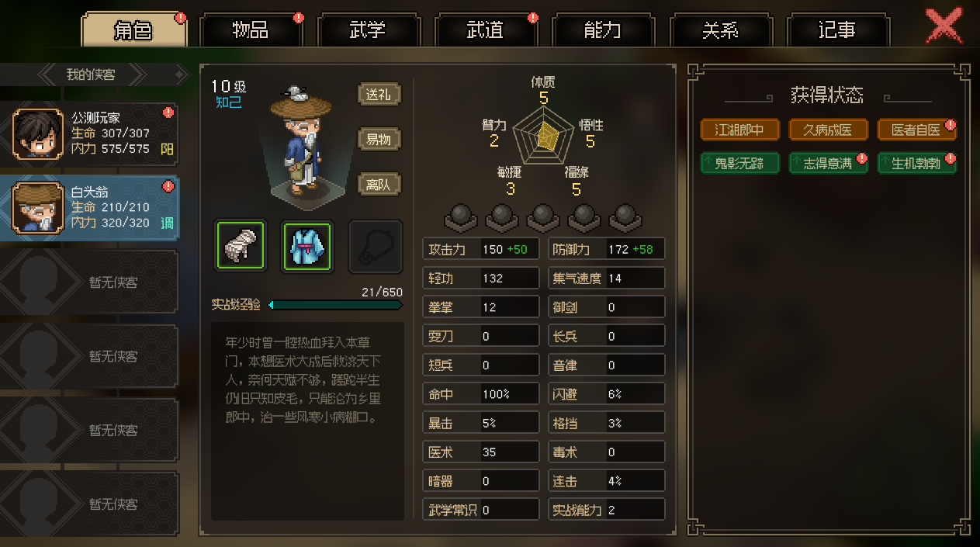Click the 实战经验 experience bar
Screen dimensions: 980x547
(335, 305)
